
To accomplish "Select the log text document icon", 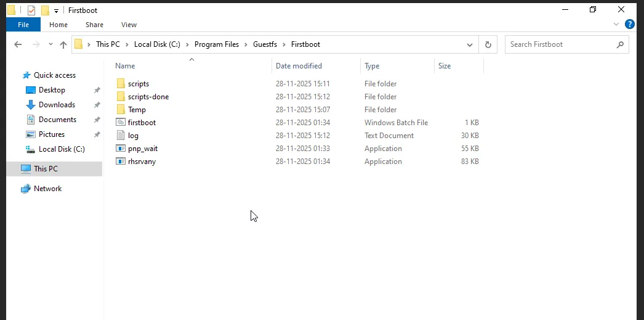I will pyautogui.click(x=121, y=136).
